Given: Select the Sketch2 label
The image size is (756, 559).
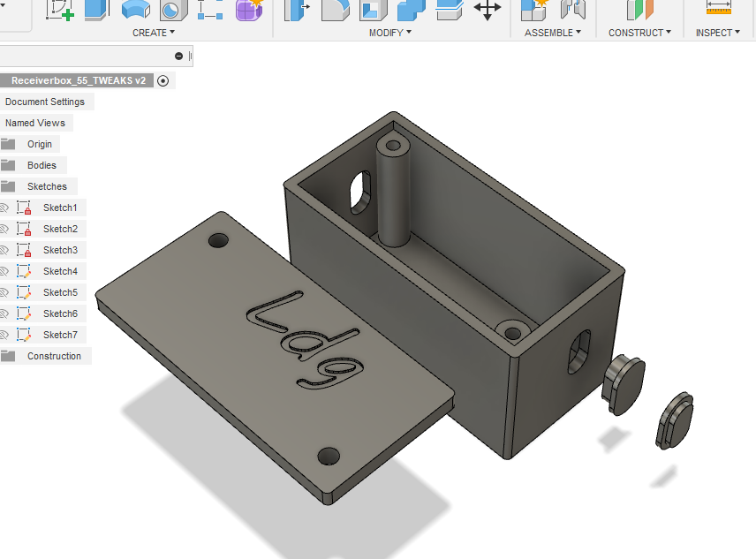Looking at the screenshot, I should pos(60,229).
